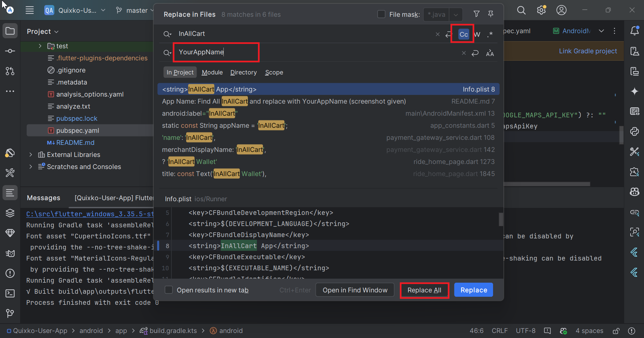Toggle Match Case Cc option
The height and width of the screenshot is (338, 644).
pyautogui.click(x=464, y=34)
